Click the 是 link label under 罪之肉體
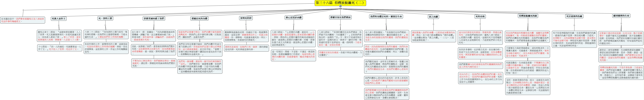The height and width of the screenshot is (100, 644). [433, 24]
